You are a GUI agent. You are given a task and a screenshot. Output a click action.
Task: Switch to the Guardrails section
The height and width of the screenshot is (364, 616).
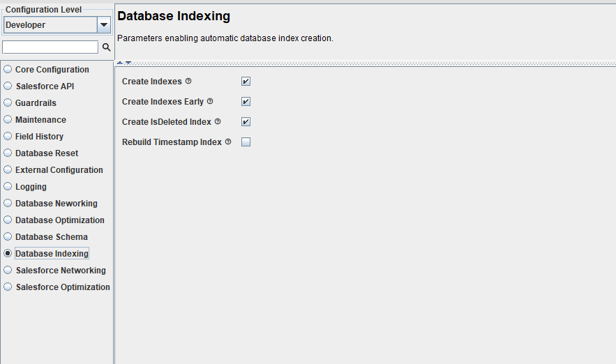30,103
